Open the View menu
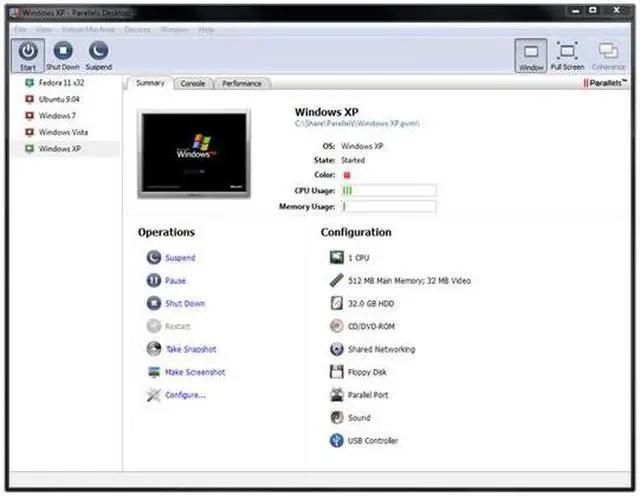Viewport: 640px width, 497px height. (x=44, y=30)
